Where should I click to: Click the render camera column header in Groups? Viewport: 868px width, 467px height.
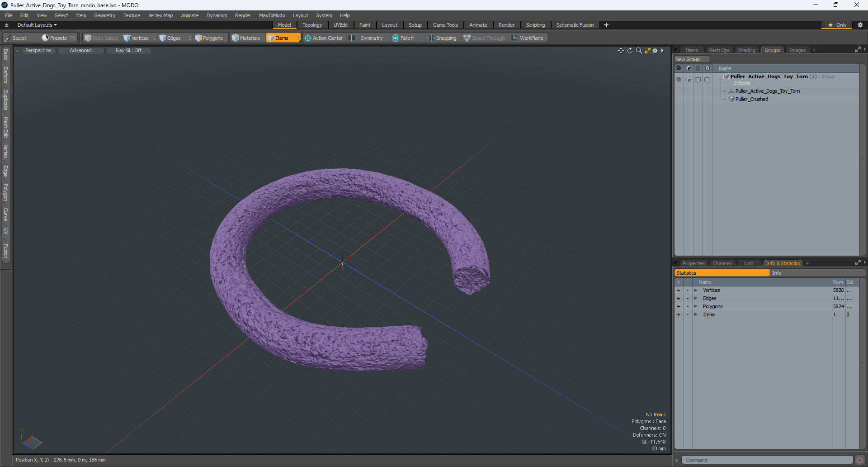tap(689, 68)
